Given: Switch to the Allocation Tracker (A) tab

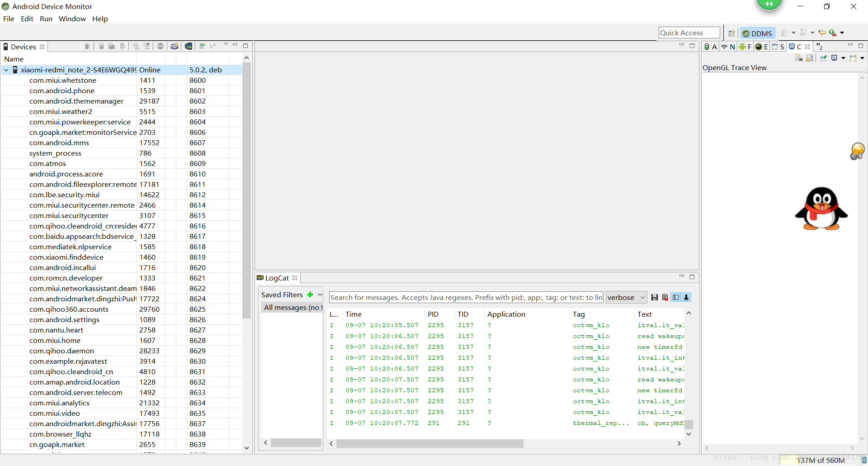Looking at the screenshot, I should point(711,47).
